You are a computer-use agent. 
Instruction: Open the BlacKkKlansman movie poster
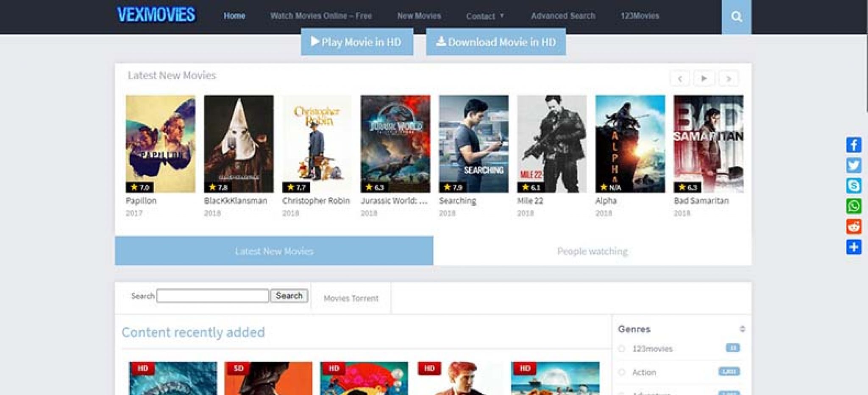point(239,144)
